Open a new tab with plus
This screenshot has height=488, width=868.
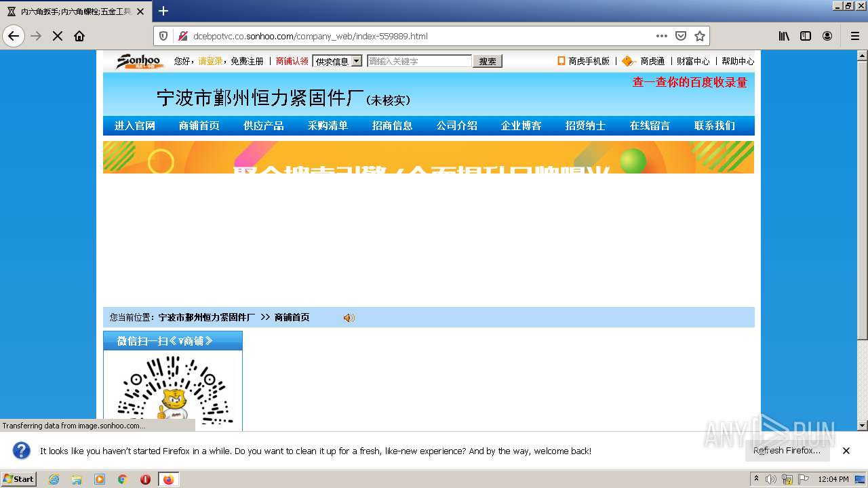pyautogui.click(x=163, y=11)
